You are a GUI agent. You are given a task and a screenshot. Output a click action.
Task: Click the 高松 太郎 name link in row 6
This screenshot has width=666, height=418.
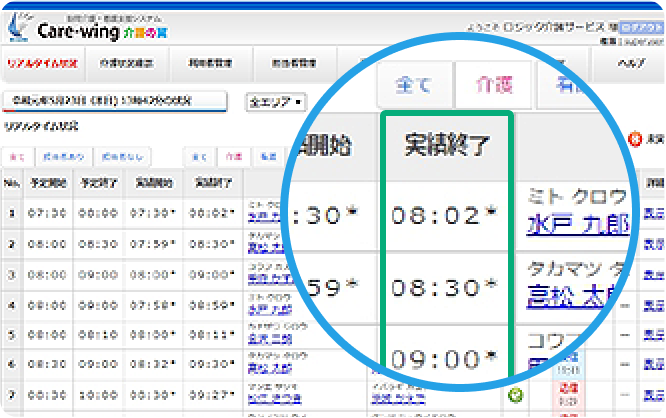[270, 369]
